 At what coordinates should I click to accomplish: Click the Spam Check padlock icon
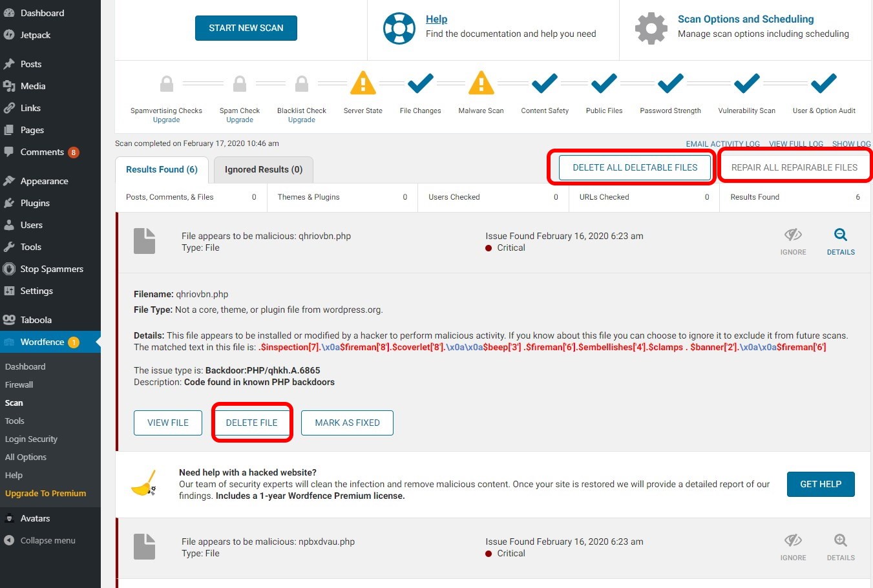click(x=240, y=84)
